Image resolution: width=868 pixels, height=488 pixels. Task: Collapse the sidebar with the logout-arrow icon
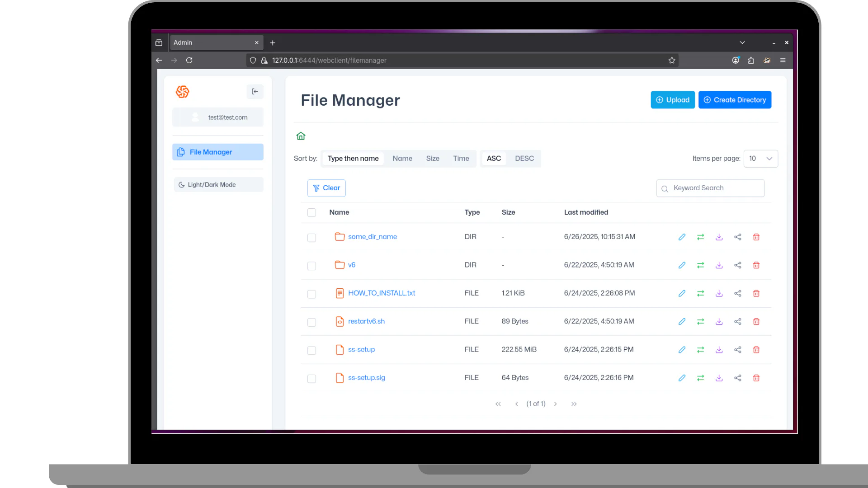click(x=255, y=92)
